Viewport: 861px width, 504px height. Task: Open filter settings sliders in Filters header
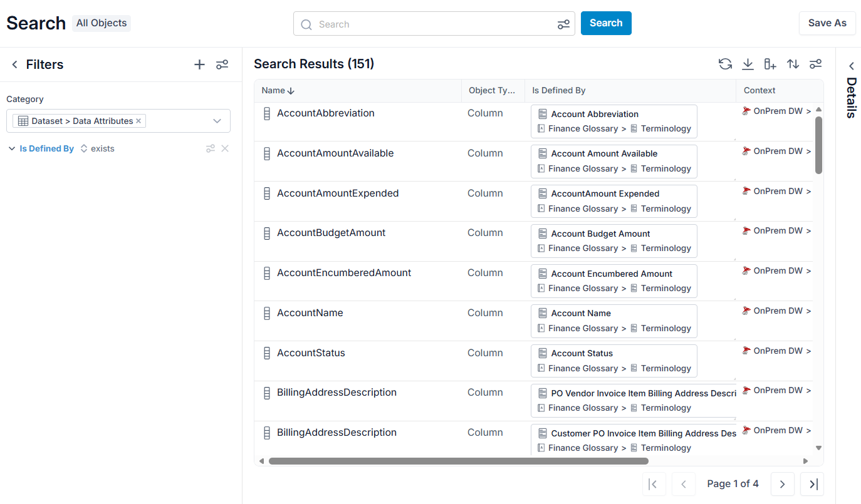222,64
